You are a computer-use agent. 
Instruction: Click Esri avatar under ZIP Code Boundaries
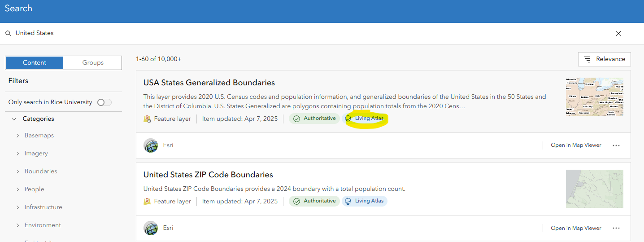[x=151, y=228]
